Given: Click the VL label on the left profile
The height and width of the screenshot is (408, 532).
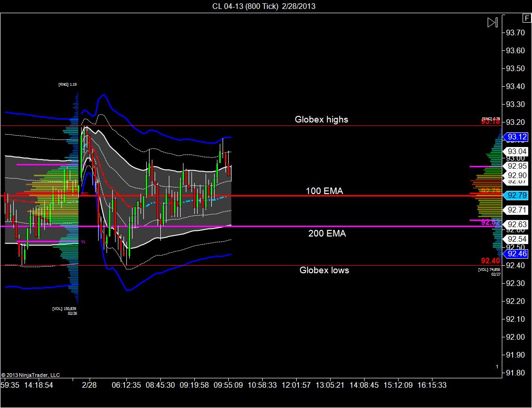Looking at the screenshot, I should pos(83,242).
